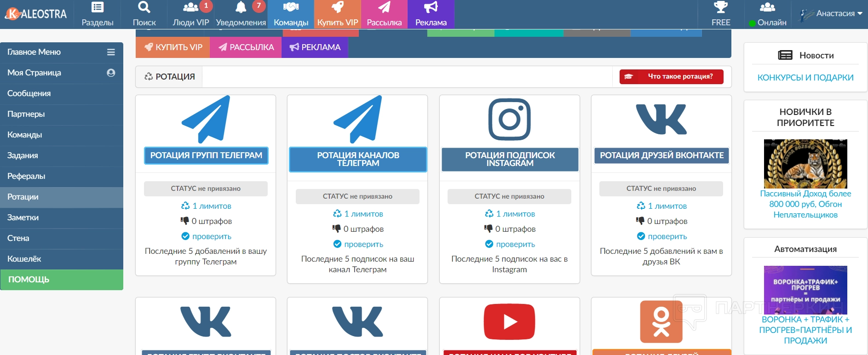Open the Разделы sections icon
The height and width of the screenshot is (355, 868).
click(98, 7)
